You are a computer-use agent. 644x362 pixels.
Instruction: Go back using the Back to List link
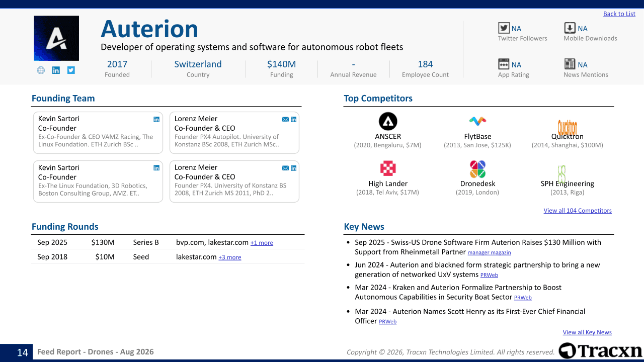click(x=619, y=14)
